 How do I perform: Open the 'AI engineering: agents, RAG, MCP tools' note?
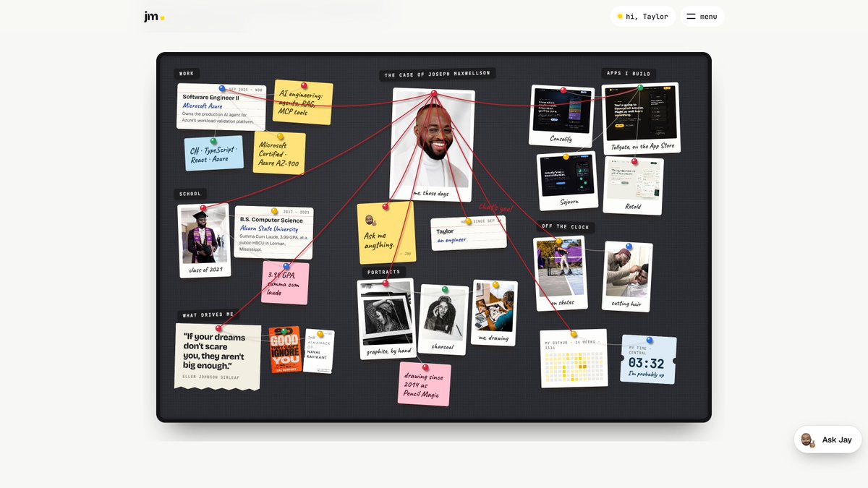(302, 102)
